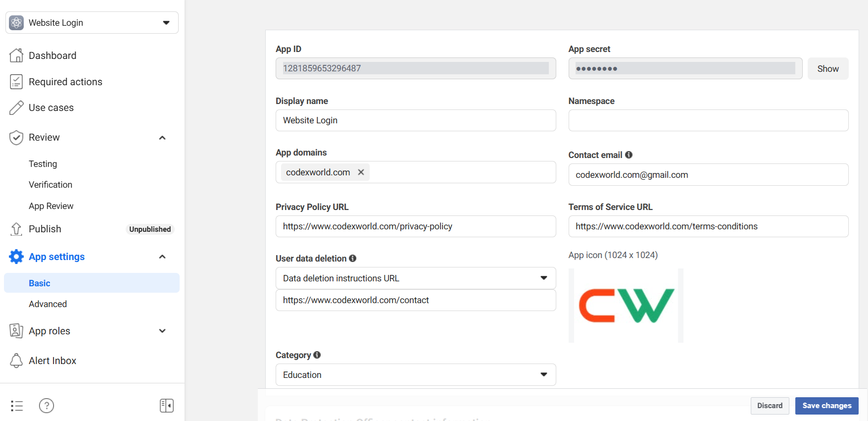This screenshot has height=421, width=868.
Task: Click the Contact email info icon
Action: (628, 155)
